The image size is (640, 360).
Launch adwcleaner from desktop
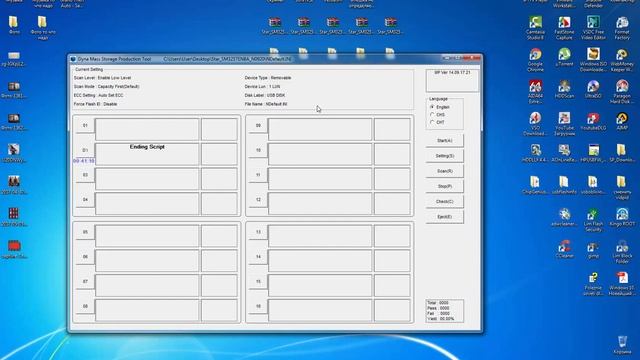click(x=564, y=217)
